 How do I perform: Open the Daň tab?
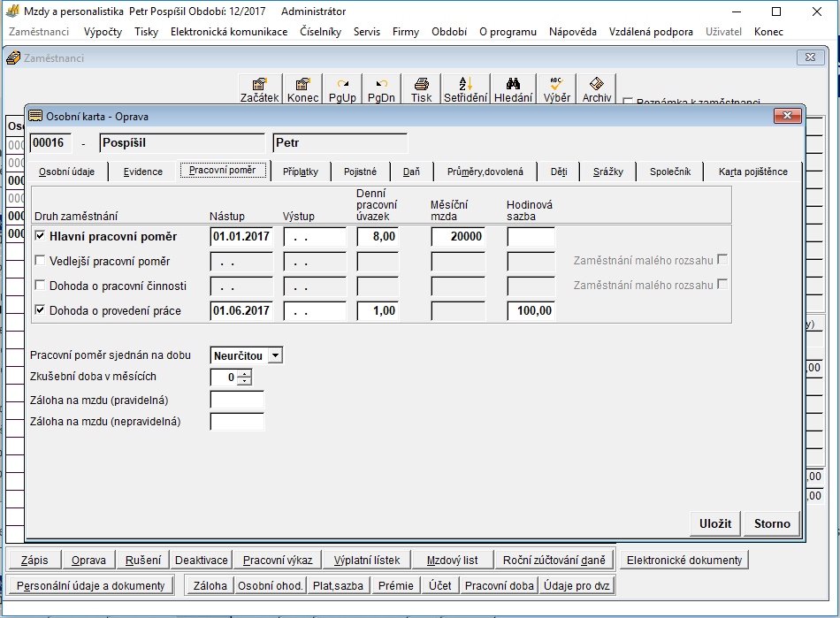point(411,172)
